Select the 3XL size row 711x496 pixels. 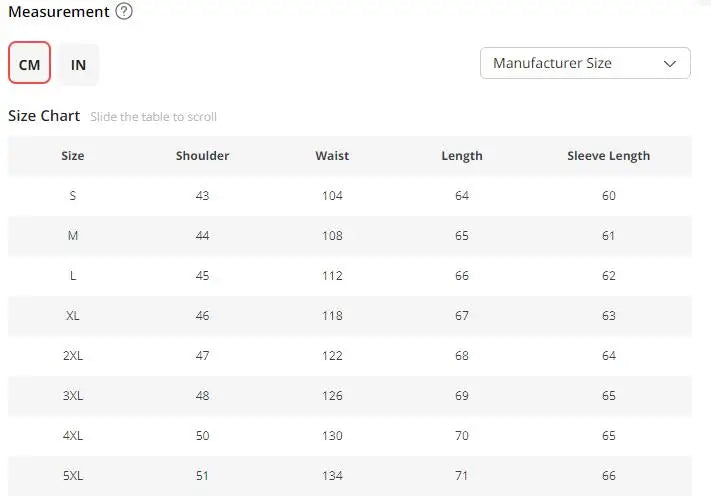[73, 396]
